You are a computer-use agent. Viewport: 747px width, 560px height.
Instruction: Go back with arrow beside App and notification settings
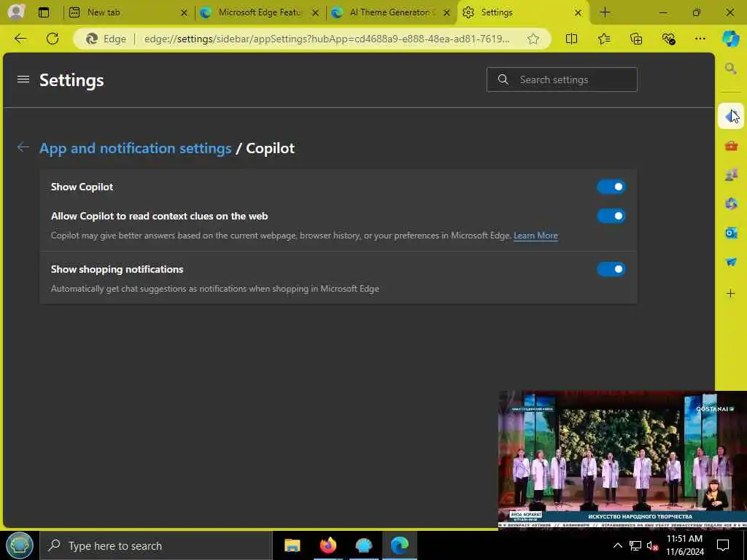23,147
